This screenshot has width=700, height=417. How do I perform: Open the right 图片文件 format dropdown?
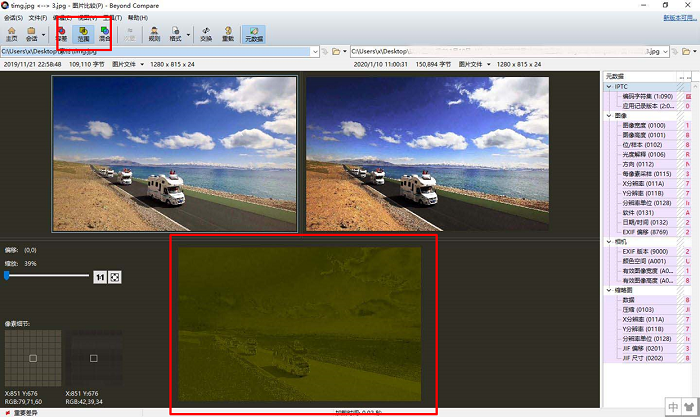[474, 64]
